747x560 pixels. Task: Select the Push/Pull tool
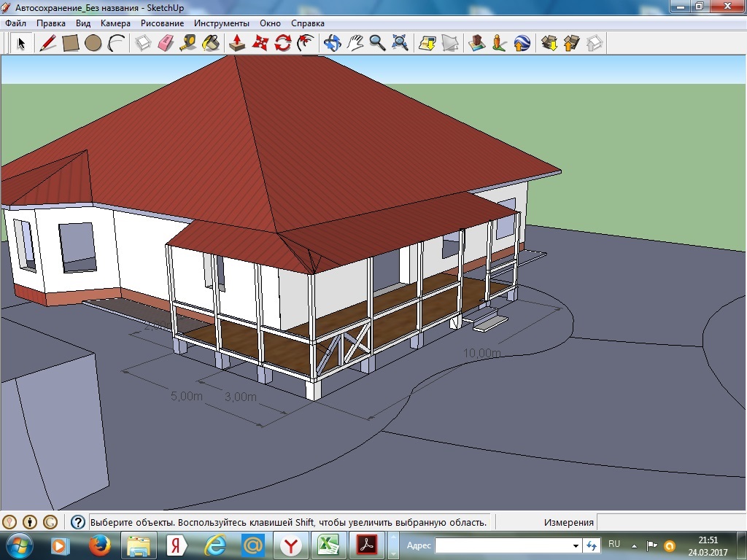(x=237, y=43)
